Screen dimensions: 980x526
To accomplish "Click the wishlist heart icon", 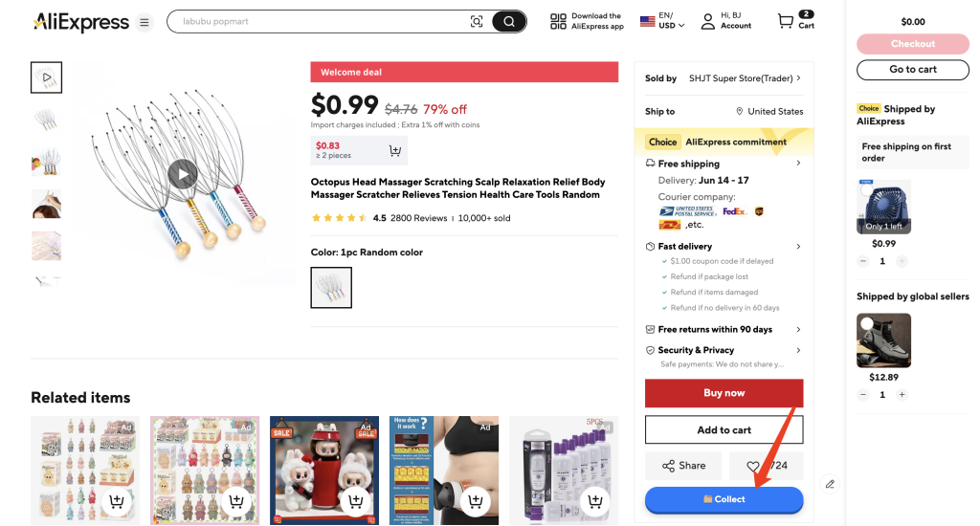I will pos(753,466).
